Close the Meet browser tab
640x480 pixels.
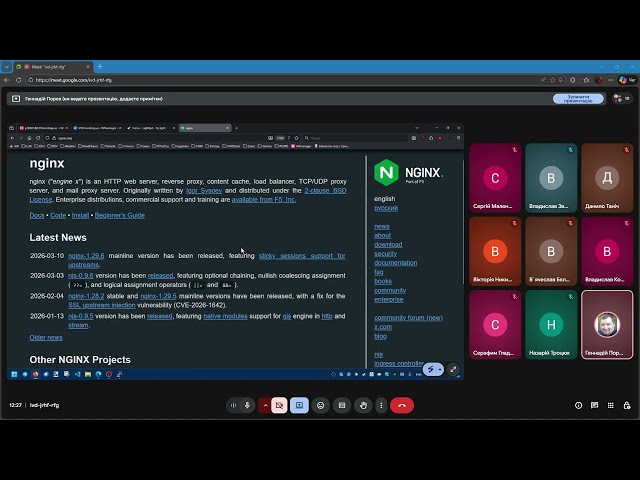(x=88, y=67)
